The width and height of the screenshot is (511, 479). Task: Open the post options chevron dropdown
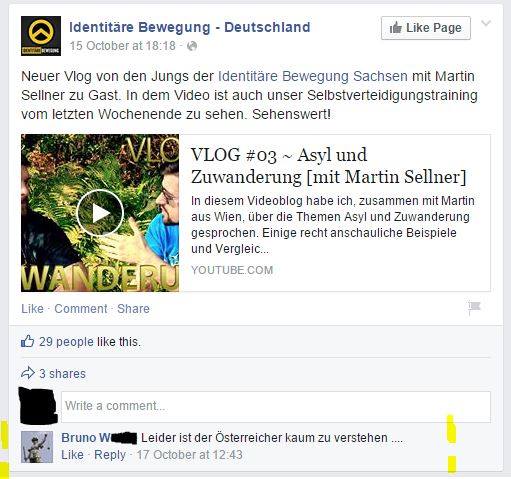pyautogui.click(x=486, y=23)
